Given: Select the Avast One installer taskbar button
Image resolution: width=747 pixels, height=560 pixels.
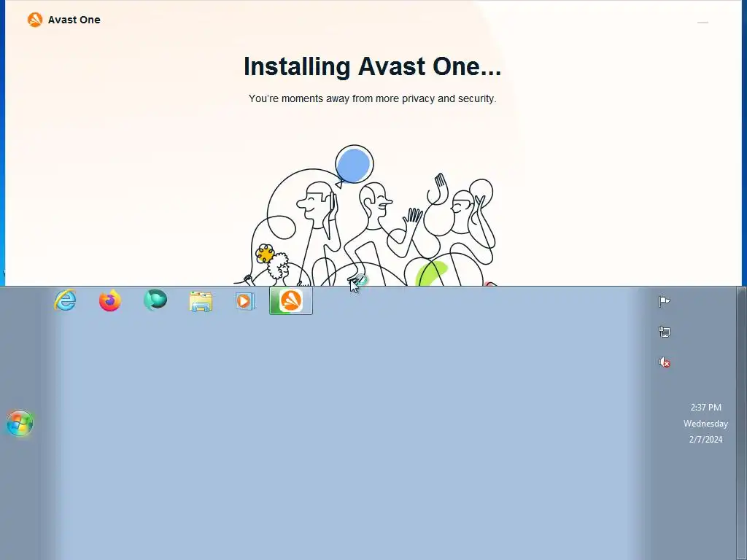Looking at the screenshot, I should (x=291, y=300).
